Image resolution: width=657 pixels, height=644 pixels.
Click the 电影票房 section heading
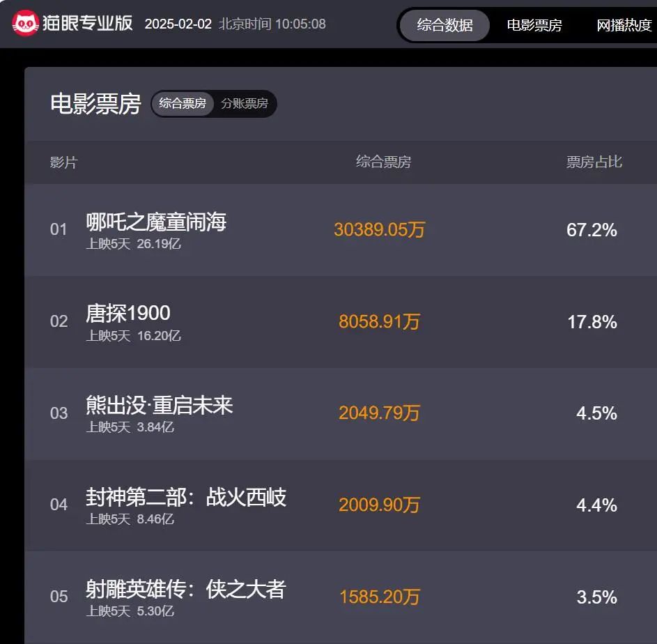(x=95, y=104)
